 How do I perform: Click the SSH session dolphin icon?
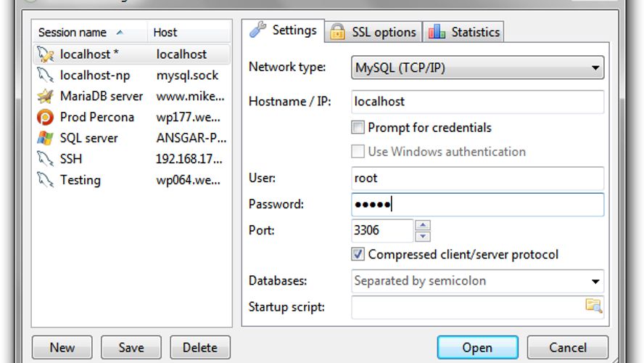[x=45, y=159]
